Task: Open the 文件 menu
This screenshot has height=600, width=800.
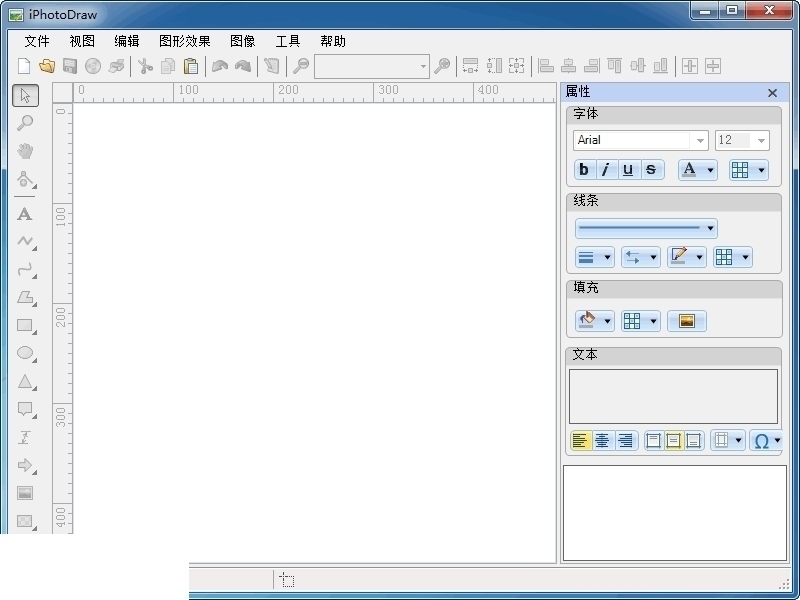Action: (x=37, y=41)
